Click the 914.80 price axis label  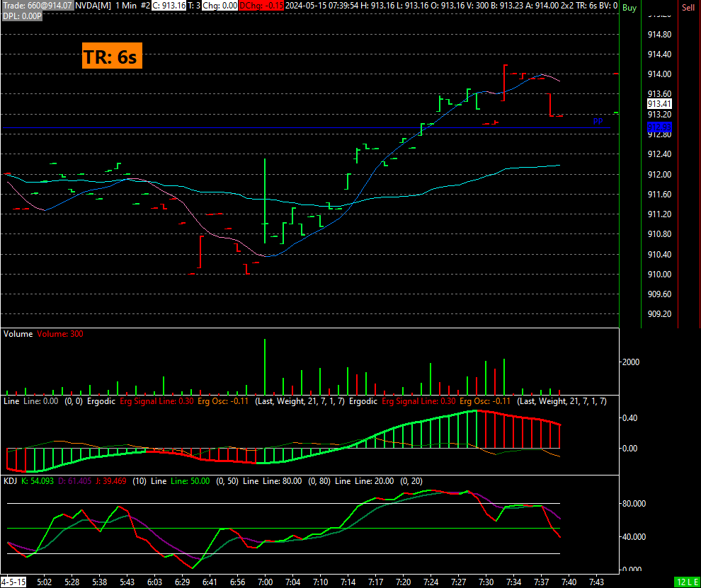(x=659, y=35)
